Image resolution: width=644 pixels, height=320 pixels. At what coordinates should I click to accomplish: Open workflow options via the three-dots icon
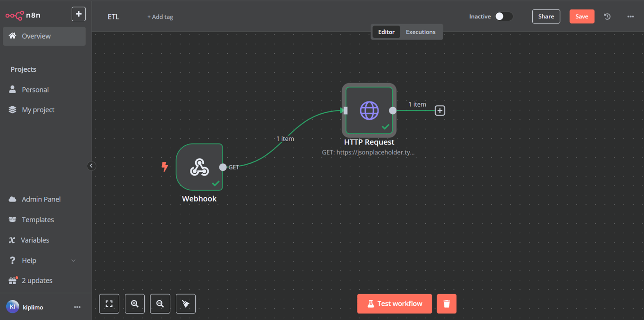click(630, 16)
